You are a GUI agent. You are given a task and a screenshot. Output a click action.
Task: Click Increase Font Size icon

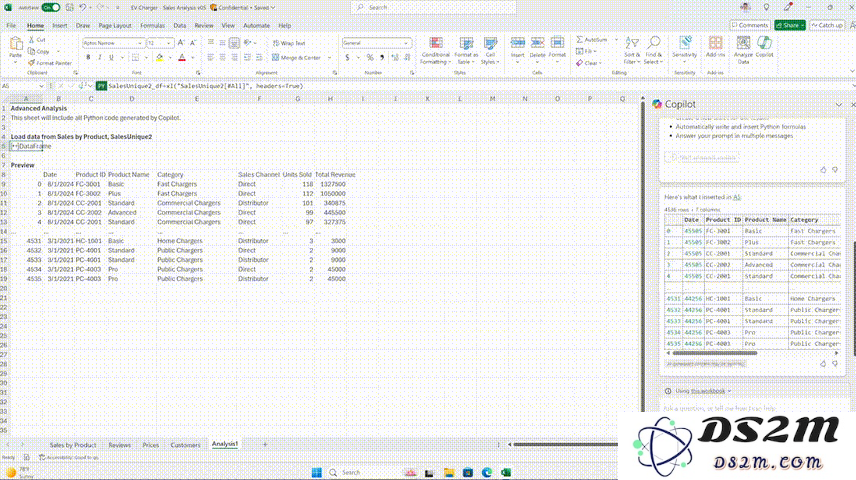coord(181,43)
